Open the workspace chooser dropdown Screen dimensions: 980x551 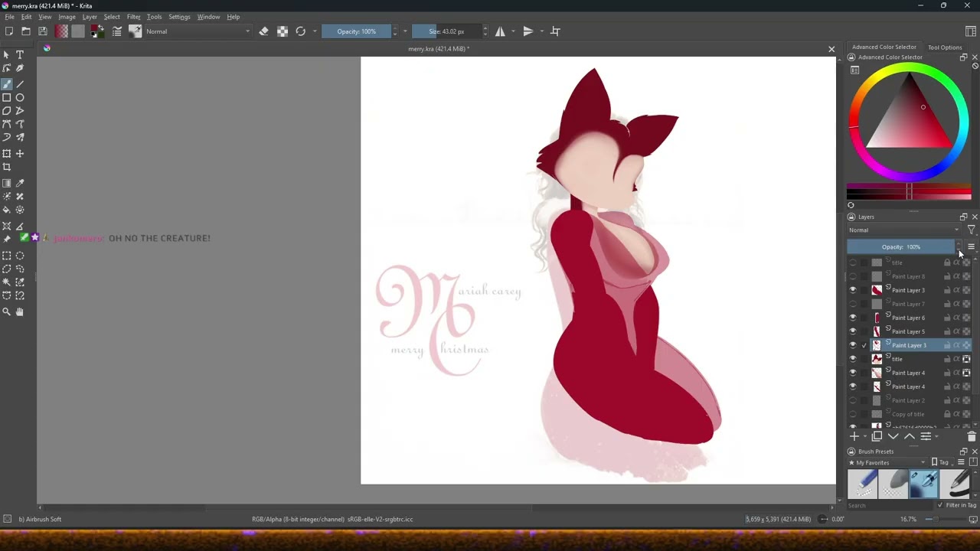pos(971,31)
